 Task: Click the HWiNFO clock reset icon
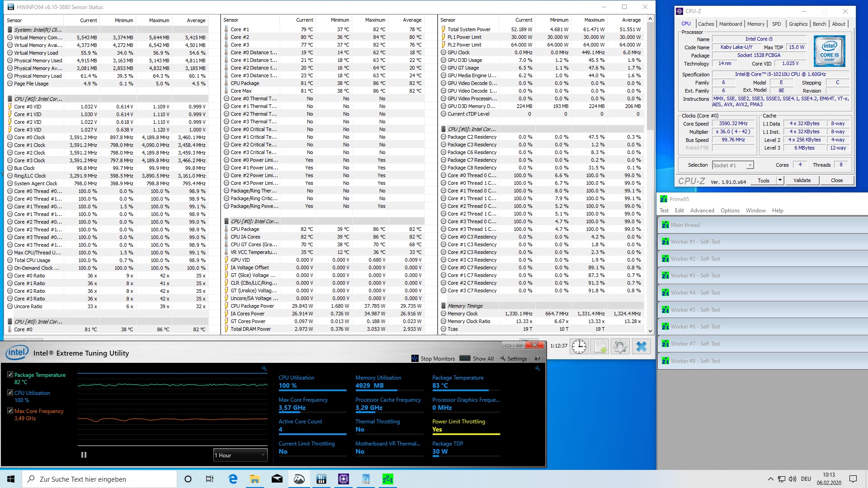[x=579, y=347]
